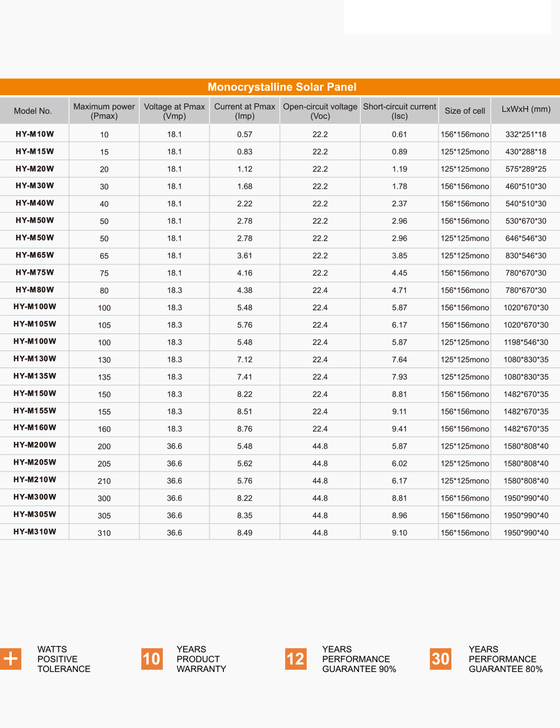The image size is (560, 728).
Task: Click Isc value 9.41 for HY-M160W
Action: point(400,429)
